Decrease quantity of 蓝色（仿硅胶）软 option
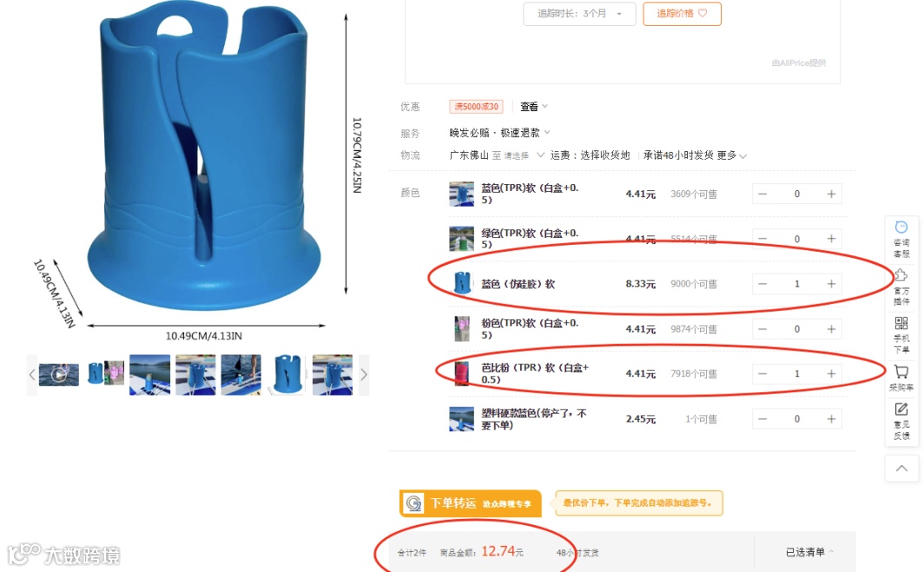This screenshot has height=572, width=924. click(762, 284)
